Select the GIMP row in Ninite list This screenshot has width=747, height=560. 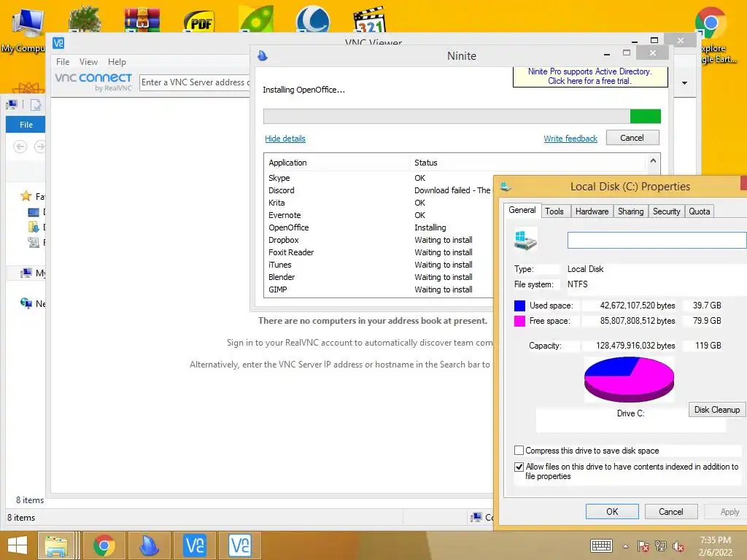pos(379,289)
